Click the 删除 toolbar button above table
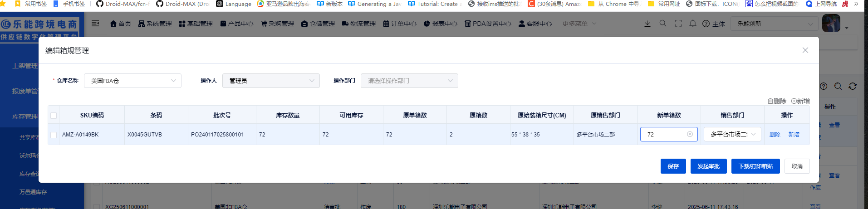Viewport: 868px width, 209px height. pyautogui.click(x=777, y=101)
